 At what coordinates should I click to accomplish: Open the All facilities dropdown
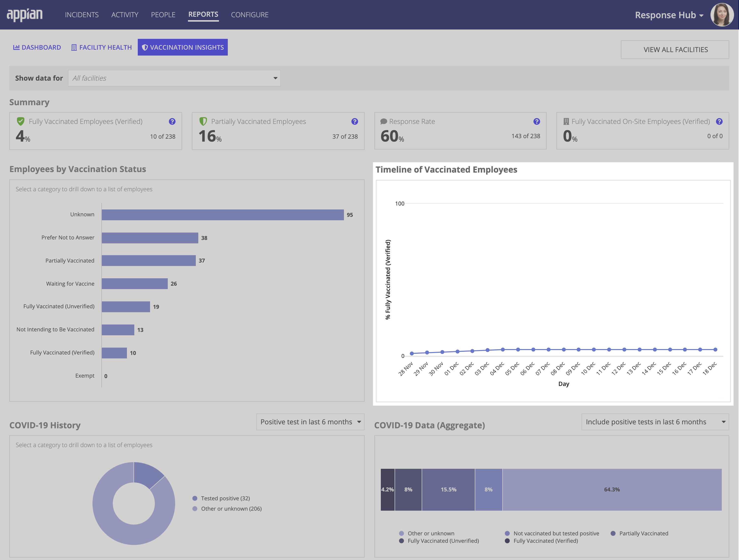[x=174, y=78]
